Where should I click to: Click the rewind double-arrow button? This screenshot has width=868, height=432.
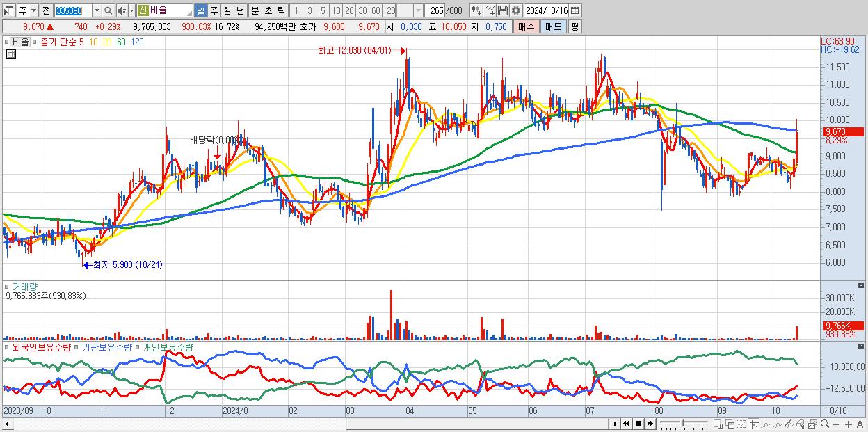626,424
